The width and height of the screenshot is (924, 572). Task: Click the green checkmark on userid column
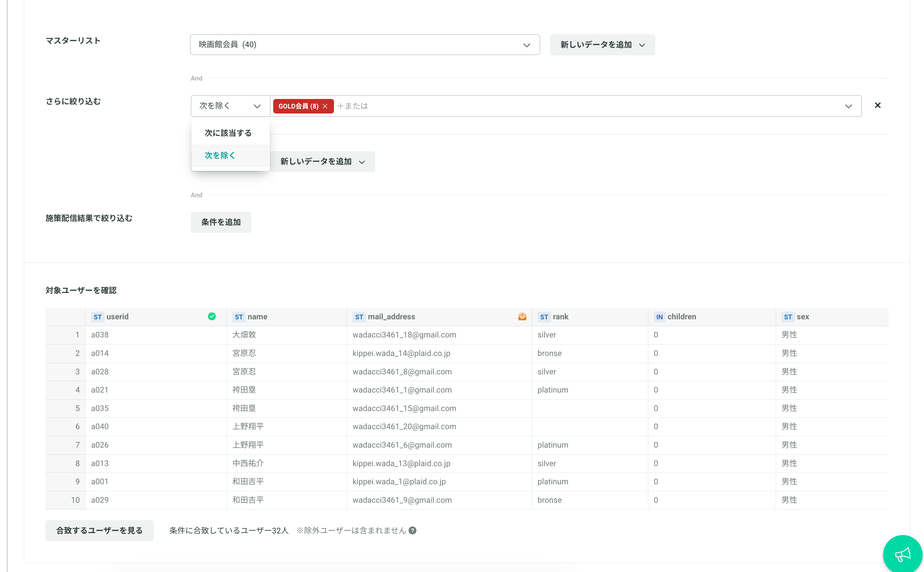212,316
